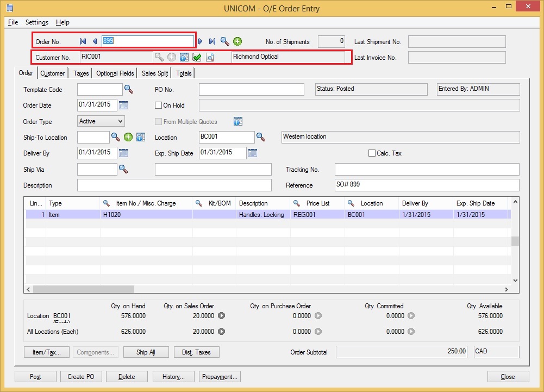Click the Create PO button
The width and height of the screenshot is (544, 392).
(81, 377)
